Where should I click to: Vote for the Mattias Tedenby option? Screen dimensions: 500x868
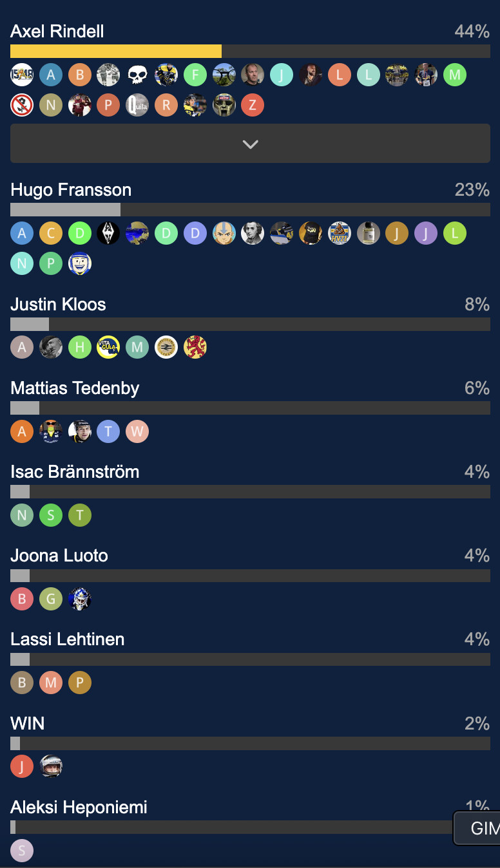click(x=75, y=388)
